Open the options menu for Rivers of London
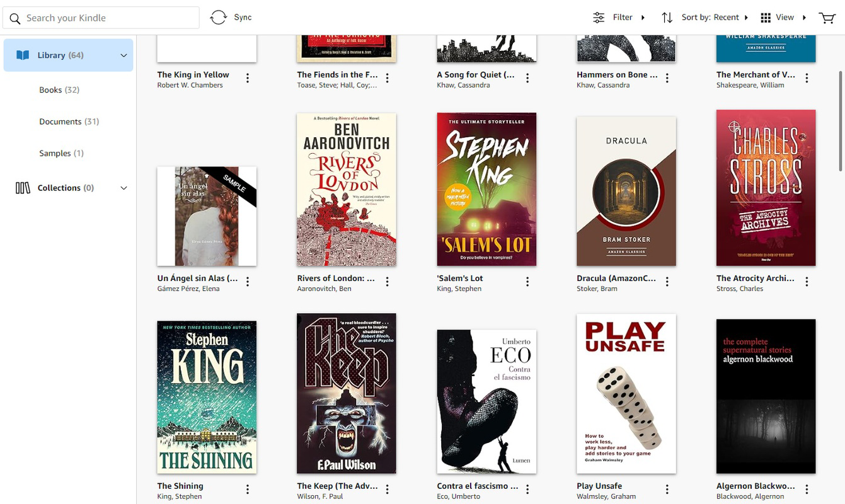845x504 pixels. click(x=388, y=281)
